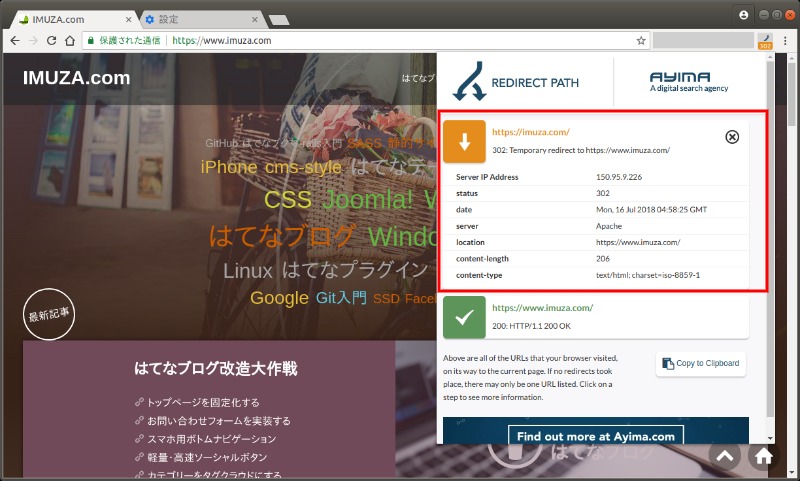The image size is (800, 481).
Task: Select the content-length value 206
Action: (603, 259)
